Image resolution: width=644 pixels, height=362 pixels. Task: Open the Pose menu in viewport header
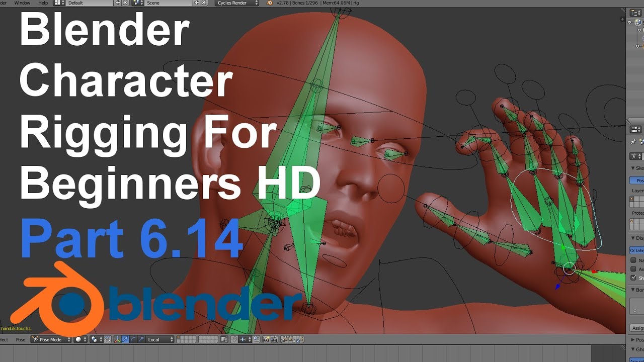tap(21, 340)
